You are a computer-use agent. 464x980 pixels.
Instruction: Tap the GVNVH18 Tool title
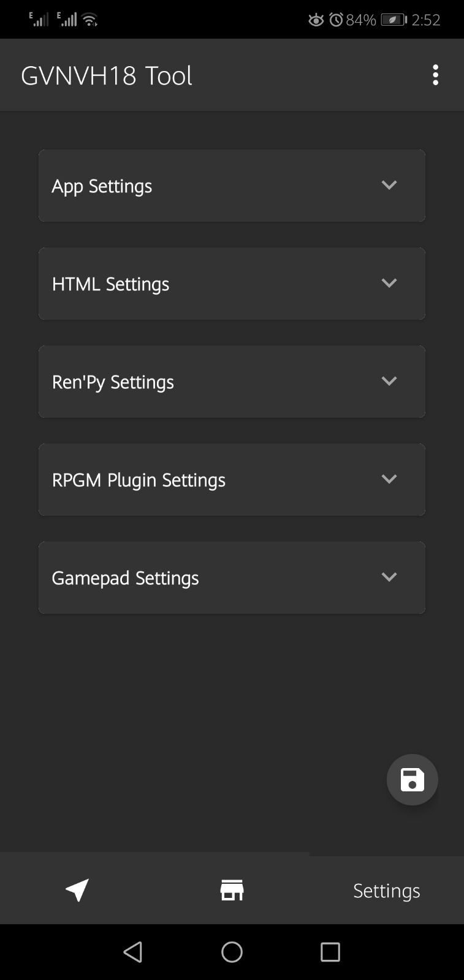tap(107, 75)
